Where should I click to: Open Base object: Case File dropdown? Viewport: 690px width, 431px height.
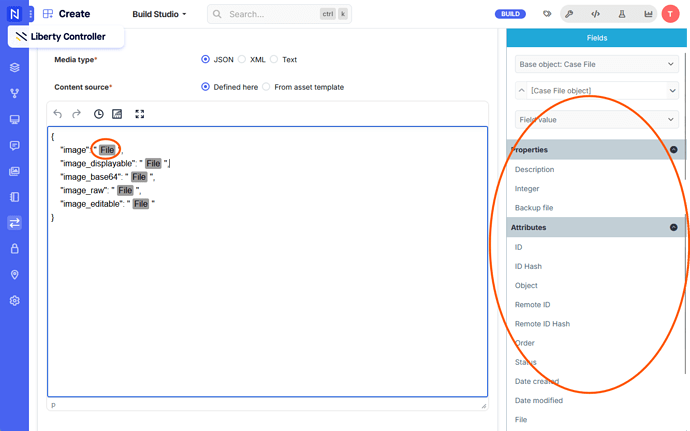(x=597, y=64)
